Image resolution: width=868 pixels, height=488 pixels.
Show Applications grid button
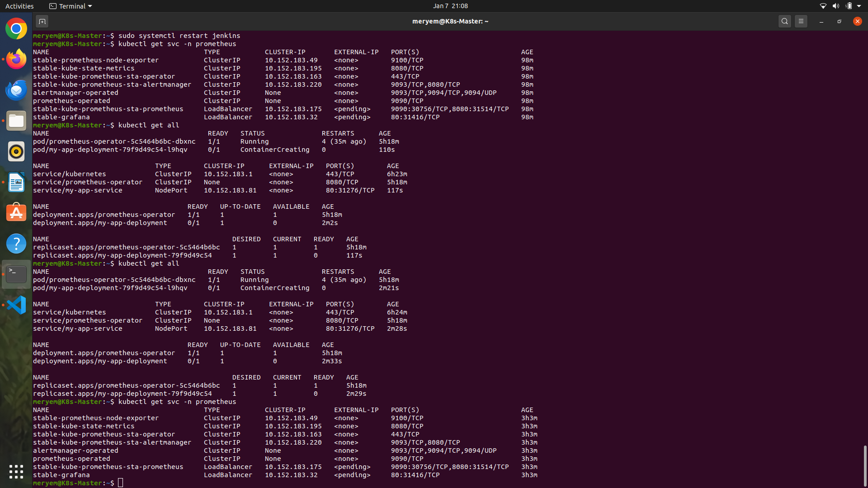click(x=16, y=472)
